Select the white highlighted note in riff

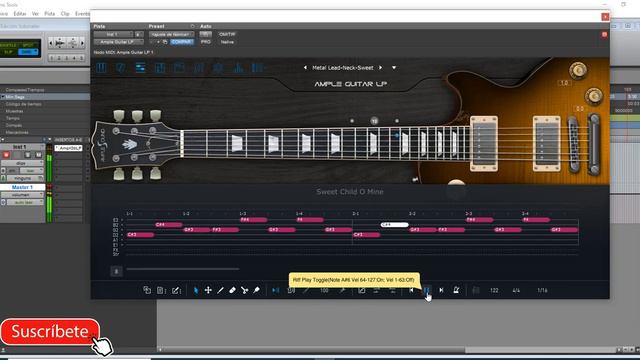[394, 224]
